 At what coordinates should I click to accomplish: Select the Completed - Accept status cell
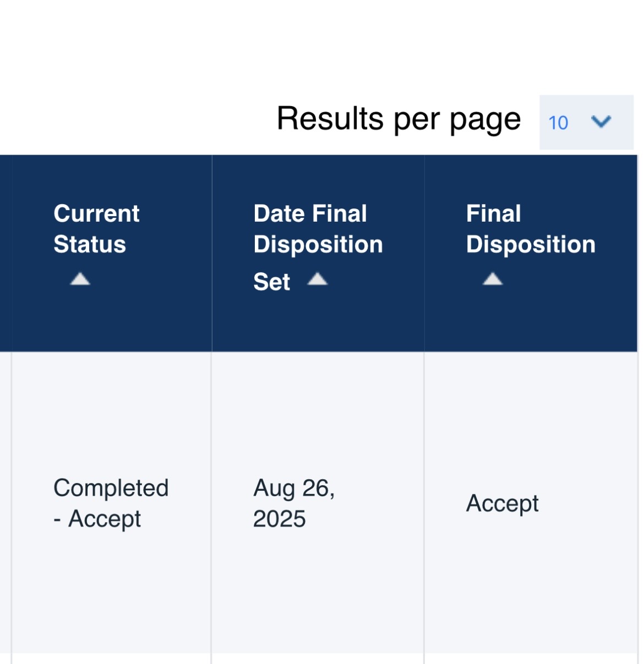coord(111,503)
